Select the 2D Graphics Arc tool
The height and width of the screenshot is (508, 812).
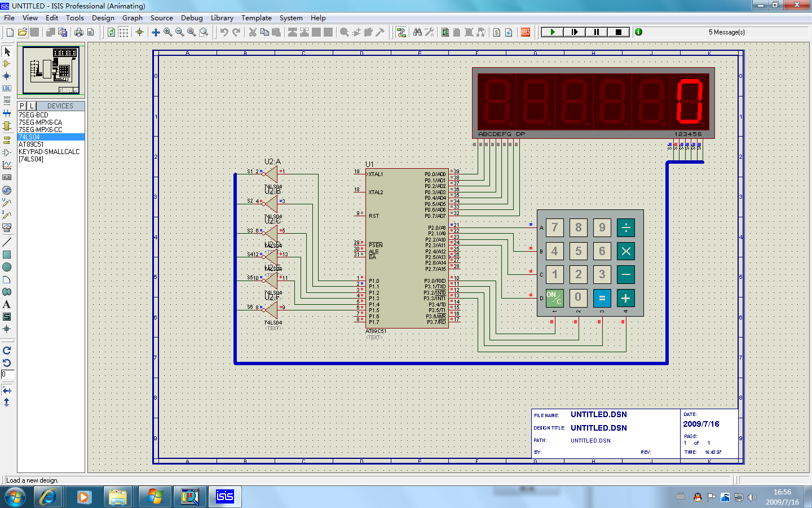tap(7, 279)
